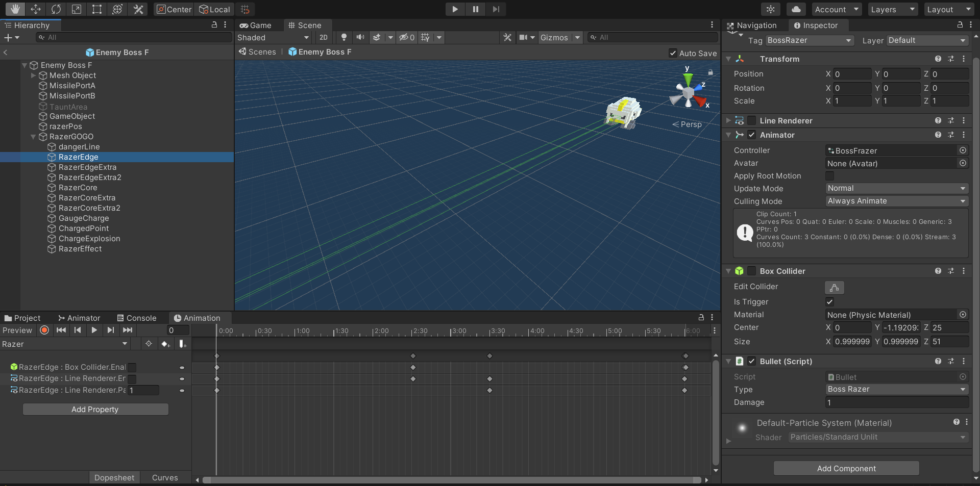Image resolution: width=980 pixels, height=486 pixels.
Task: Click the Add Property button
Action: point(95,410)
